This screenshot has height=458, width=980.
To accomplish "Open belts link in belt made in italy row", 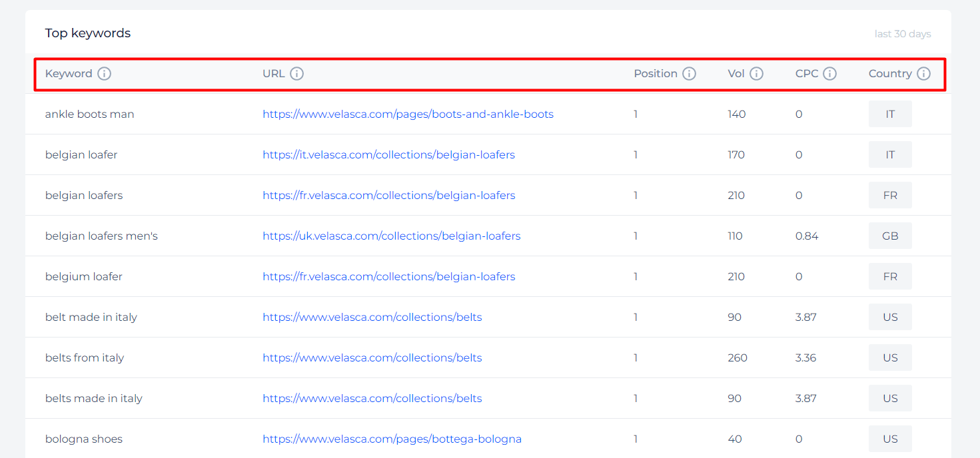I will (x=372, y=317).
